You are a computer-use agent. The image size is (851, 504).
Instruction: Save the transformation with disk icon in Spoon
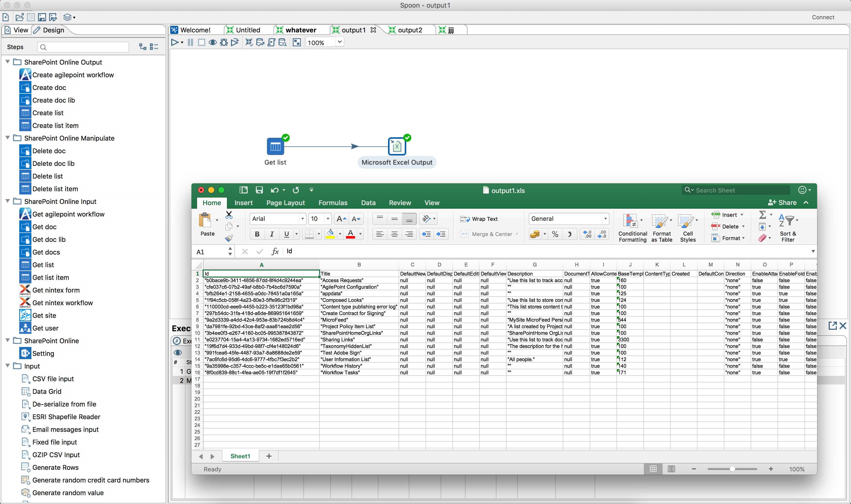tap(42, 17)
